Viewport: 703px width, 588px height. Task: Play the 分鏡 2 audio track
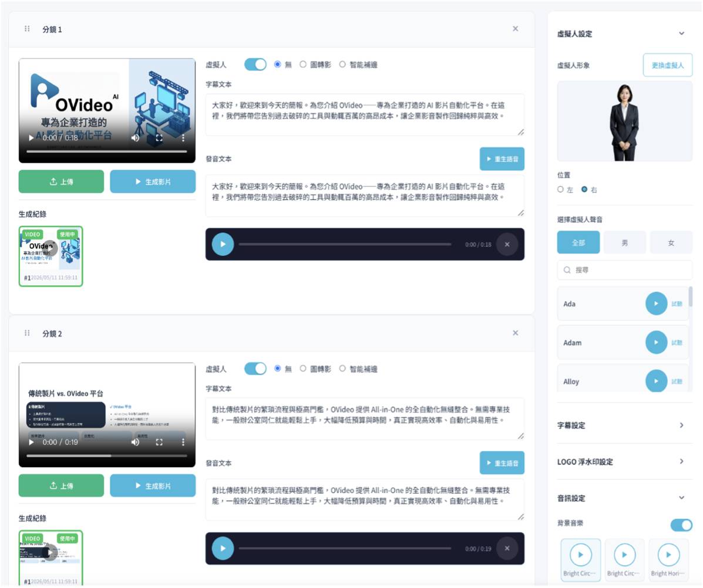pos(223,548)
